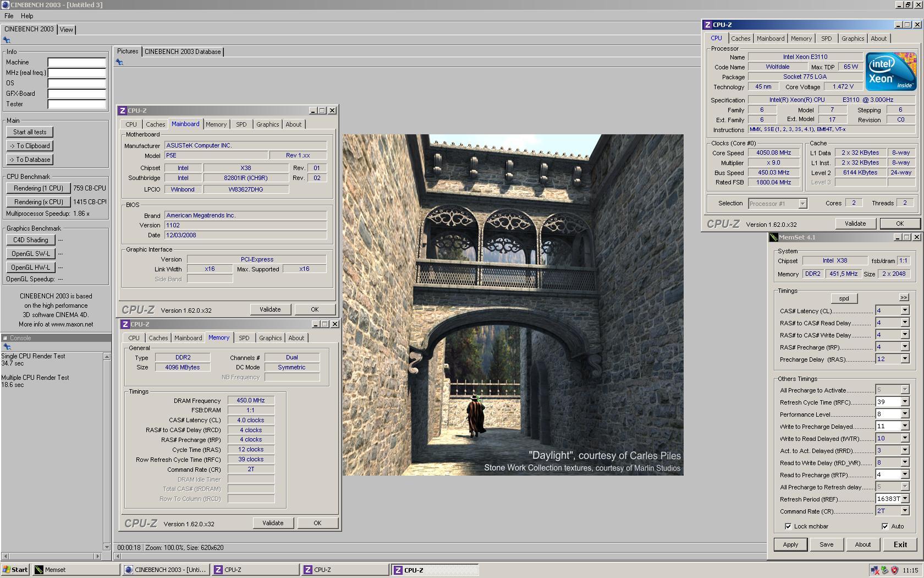Click the Machine input field
Screen dimensions: 924x578
pos(76,62)
